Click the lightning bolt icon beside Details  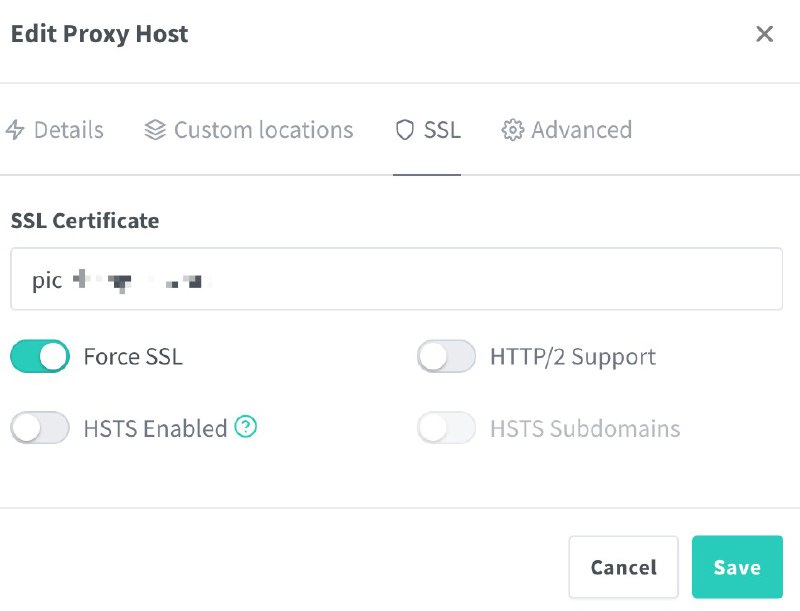(x=15, y=130)
